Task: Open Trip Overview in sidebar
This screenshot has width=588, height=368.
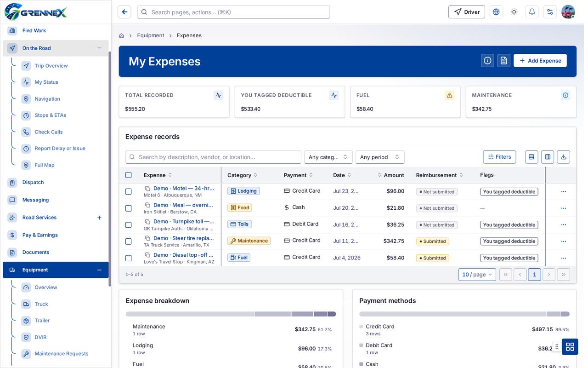Action: [51, 66]
